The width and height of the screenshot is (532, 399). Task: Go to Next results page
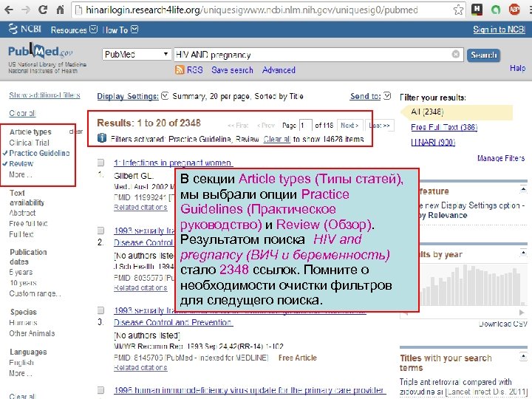[x=349, y=125]
